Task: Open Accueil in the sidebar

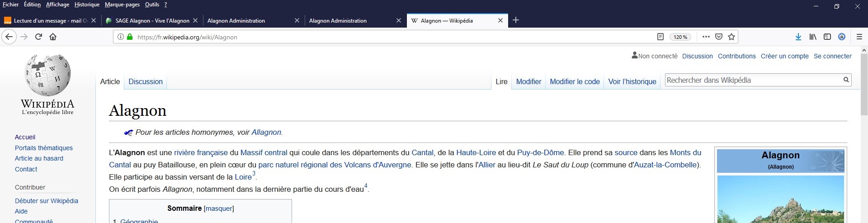Action: pyautogui.click(x=25, y=137)
